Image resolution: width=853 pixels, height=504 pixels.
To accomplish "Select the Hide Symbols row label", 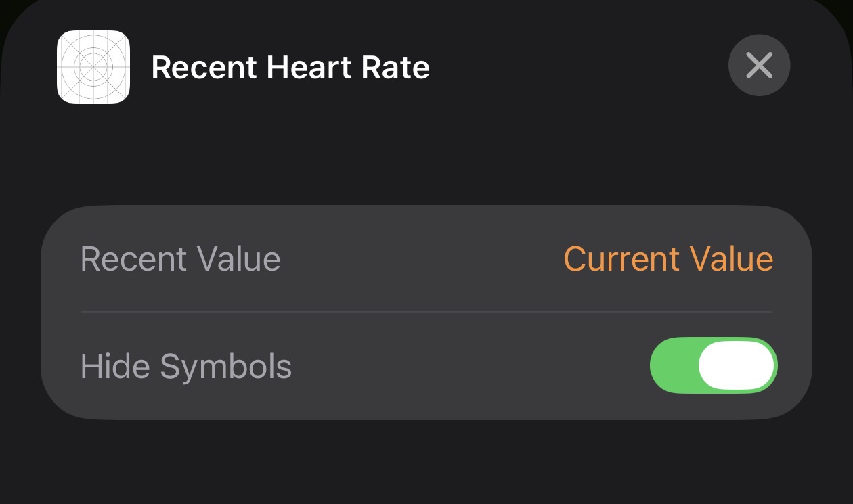I will 185,366.
